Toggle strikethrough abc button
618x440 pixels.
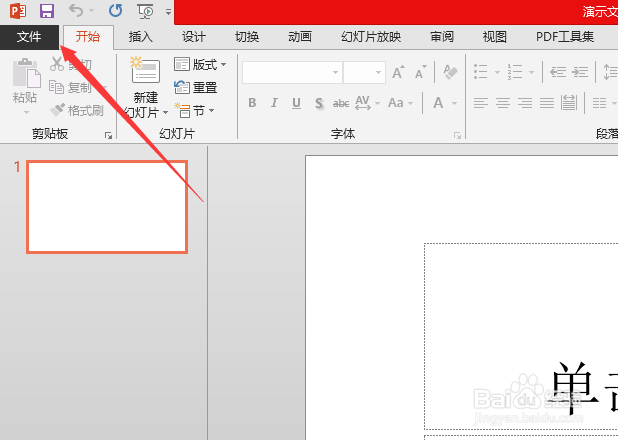pyautogui.click(x=341, y=103)
